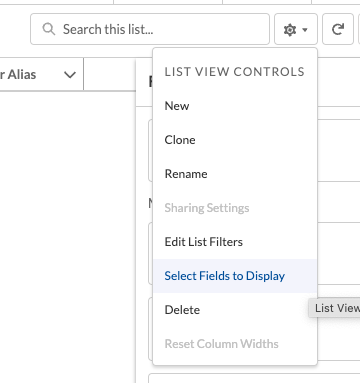Image resolution: width=360 pixels, height=383 pixels.
Task: Open Edit List Filters
Action: [x=235, y=242]
